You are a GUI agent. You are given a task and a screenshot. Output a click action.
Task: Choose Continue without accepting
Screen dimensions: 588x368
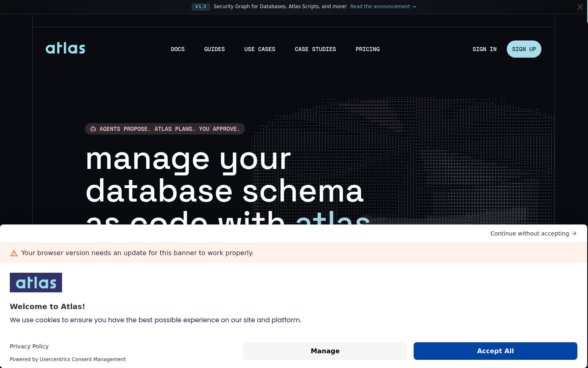click(x=533, y=233)
